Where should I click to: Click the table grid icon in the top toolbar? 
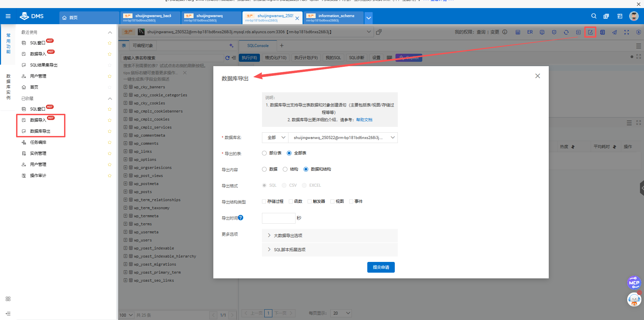518,32
